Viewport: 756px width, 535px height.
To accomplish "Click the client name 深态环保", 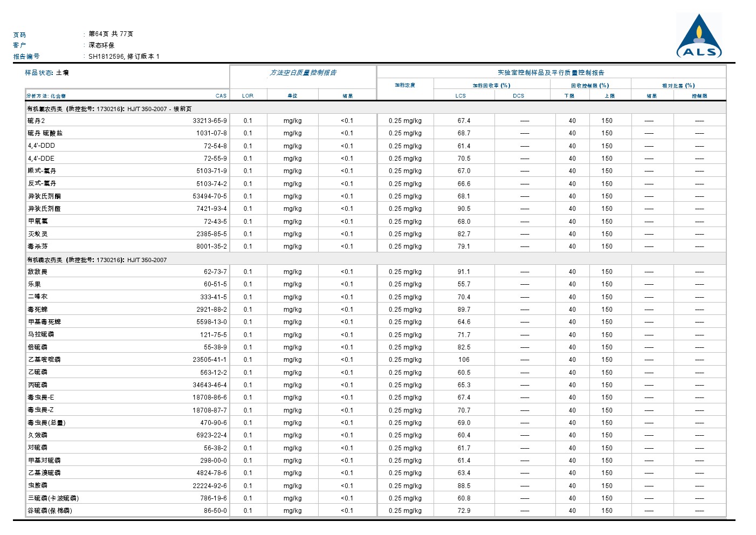I will coord(101,45).
